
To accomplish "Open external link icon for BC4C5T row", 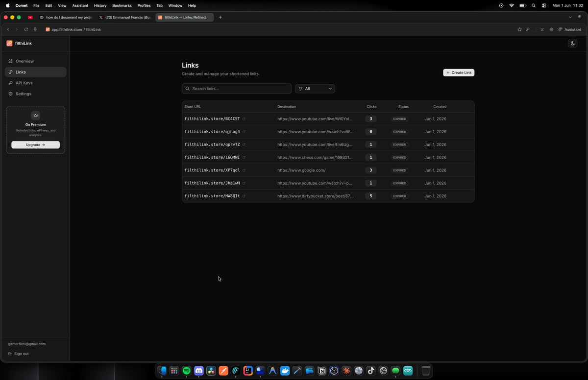I will (x=244, y=119).
